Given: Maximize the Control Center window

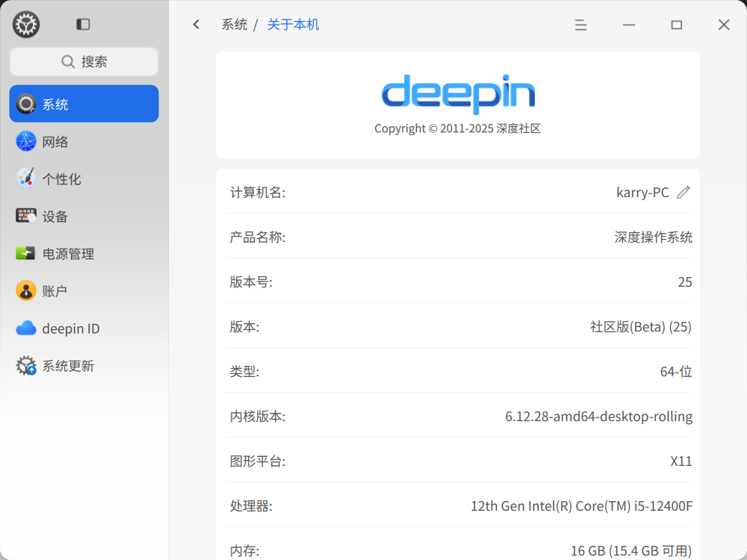Looking at the screenshot, I should point(677,25).
